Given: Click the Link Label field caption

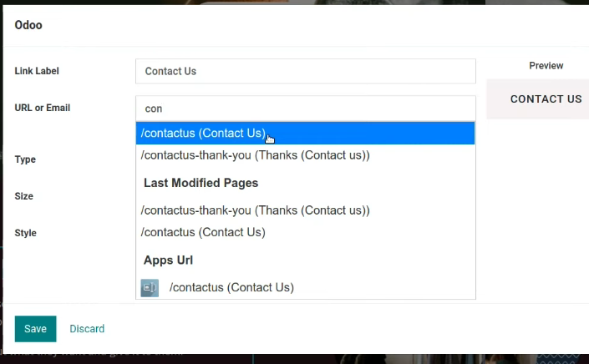Looking at the screenshot, I should pos(37,71).
